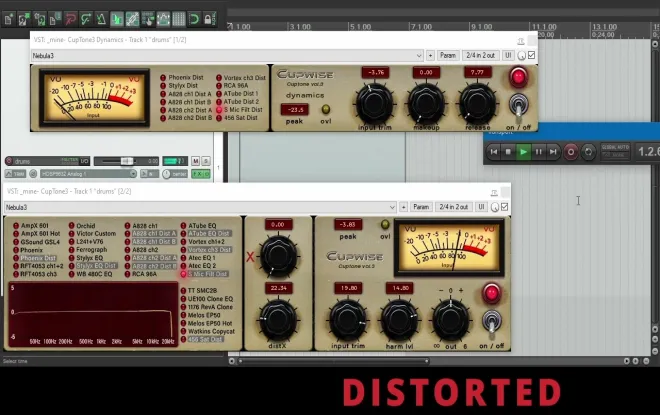660x415 pixels.
Task: Arm the drums track for recording
Action: (8, 161)
